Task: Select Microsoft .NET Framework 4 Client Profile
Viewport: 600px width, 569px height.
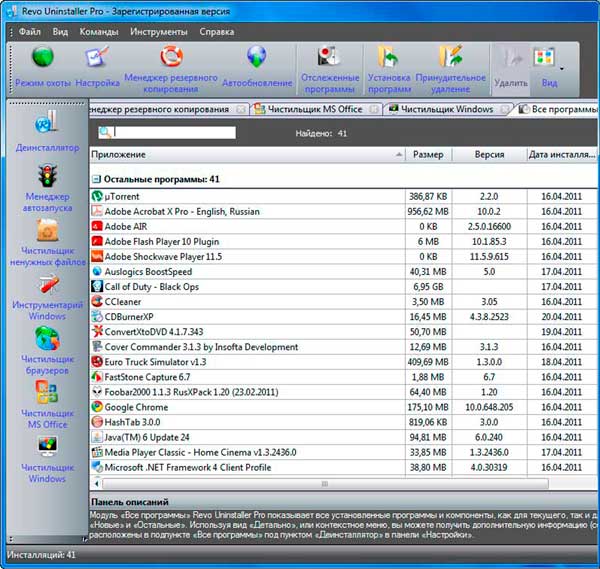Action: coord(344,467)
